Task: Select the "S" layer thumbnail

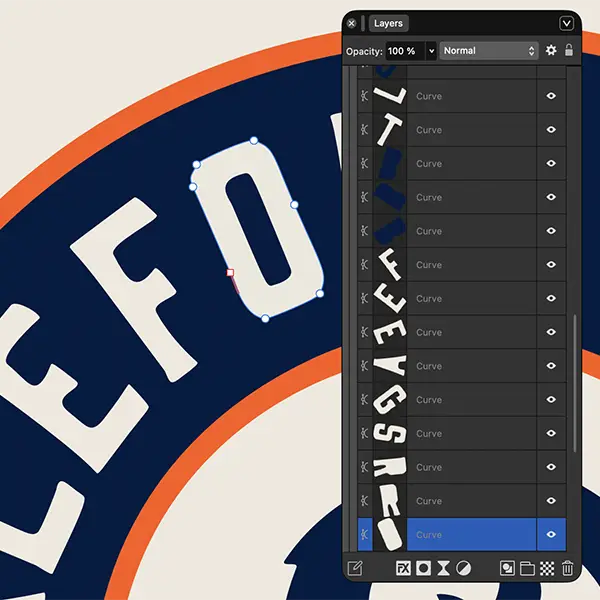Action: pyautogui.click(x=390, y=433)
